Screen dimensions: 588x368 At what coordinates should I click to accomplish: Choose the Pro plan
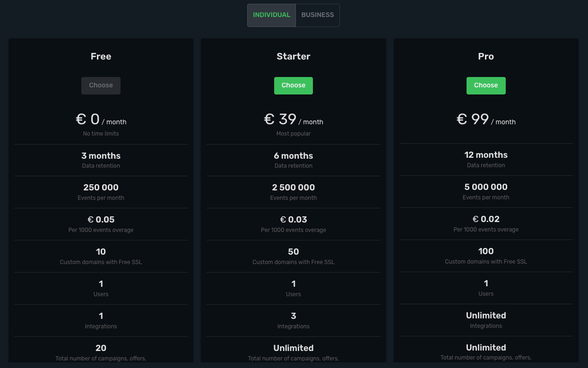coord(486,86)
